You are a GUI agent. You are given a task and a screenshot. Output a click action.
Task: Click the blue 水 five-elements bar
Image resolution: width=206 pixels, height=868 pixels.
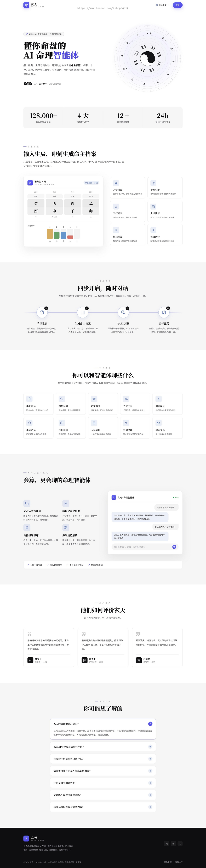click(x=63, y=236)
